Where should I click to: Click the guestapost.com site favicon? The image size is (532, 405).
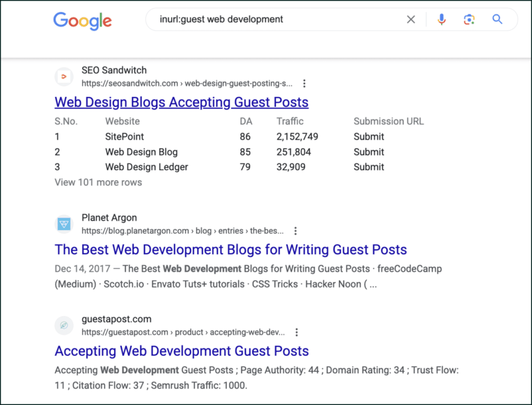[64, 325]
